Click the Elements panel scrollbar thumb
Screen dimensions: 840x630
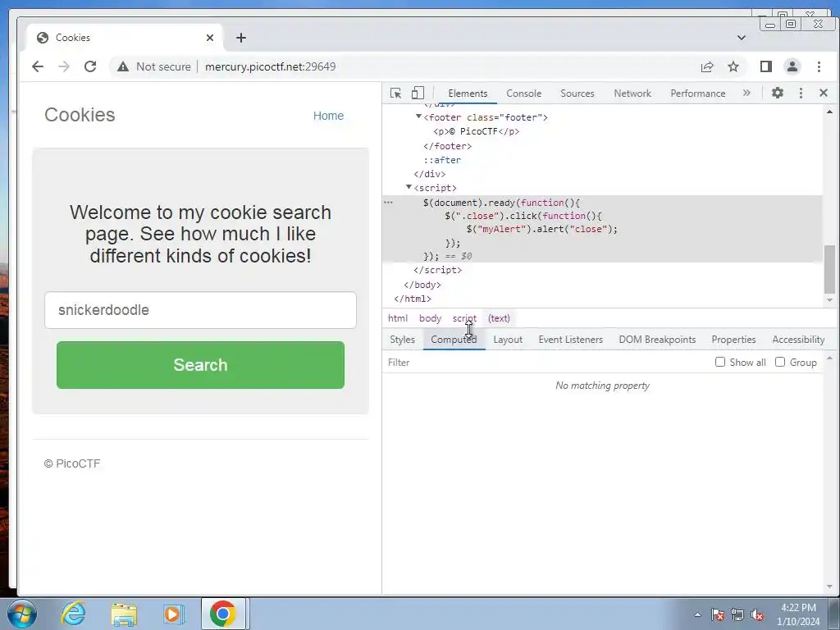pos(829,269)
